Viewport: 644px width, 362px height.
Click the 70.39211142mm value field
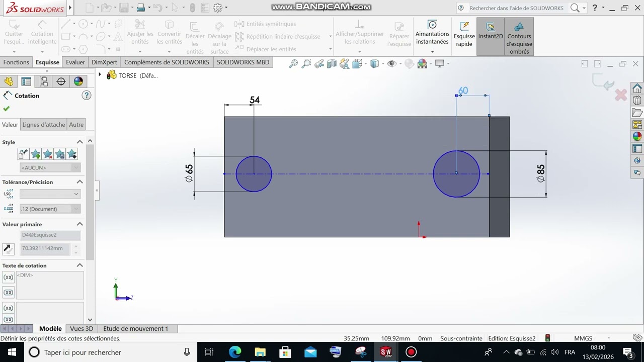tap(46, 248)
